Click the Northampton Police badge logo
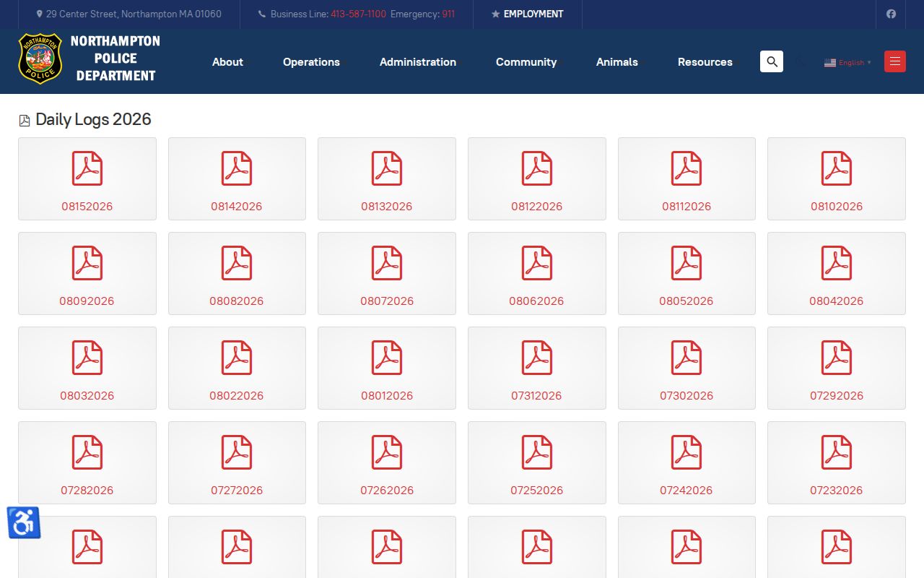This screenshot has height=578, width=924. click(40, 59)
